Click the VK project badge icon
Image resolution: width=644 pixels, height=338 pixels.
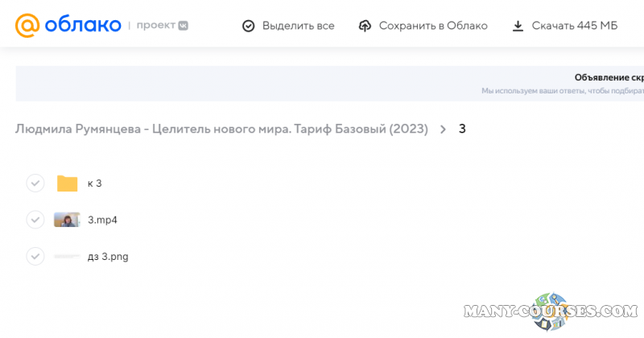pyautogui.click(x=184, y=26)
